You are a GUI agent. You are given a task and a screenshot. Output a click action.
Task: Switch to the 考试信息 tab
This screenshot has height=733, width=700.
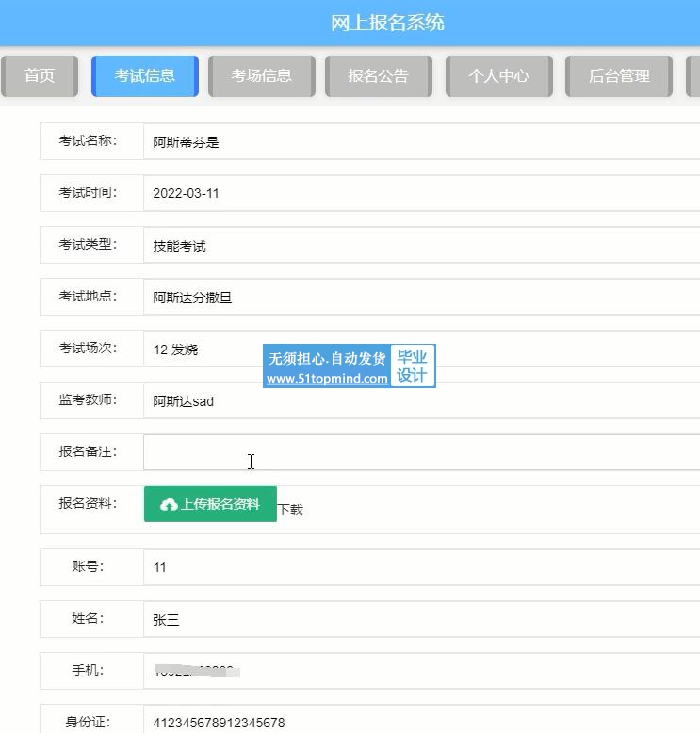tap(144, 76)
